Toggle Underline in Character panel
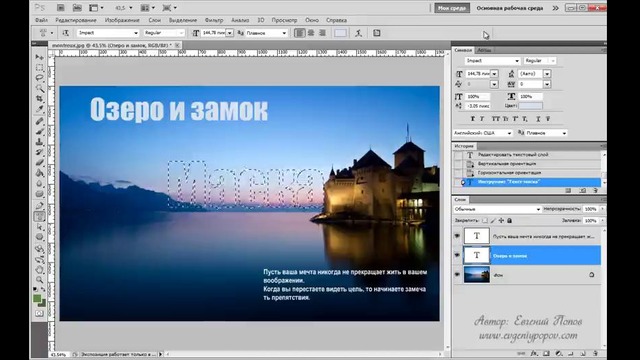640x360 pixels. click(x=538, y=119)
